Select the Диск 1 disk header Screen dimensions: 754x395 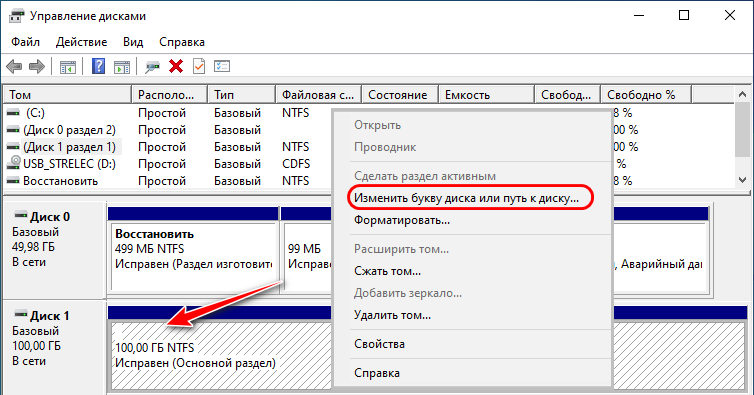pyautogui.click(x=54, y=347)
